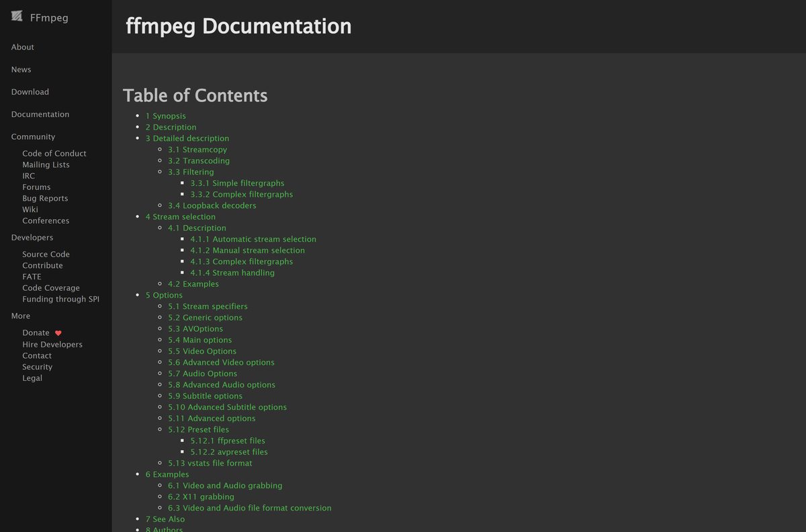Open the Security link
The width and height of the screenshot is (806, 532).
(37, 367)
